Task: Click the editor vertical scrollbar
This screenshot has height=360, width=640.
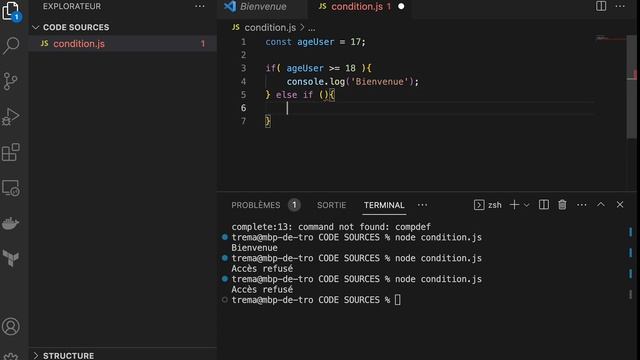Action: (x=632, y=88)
